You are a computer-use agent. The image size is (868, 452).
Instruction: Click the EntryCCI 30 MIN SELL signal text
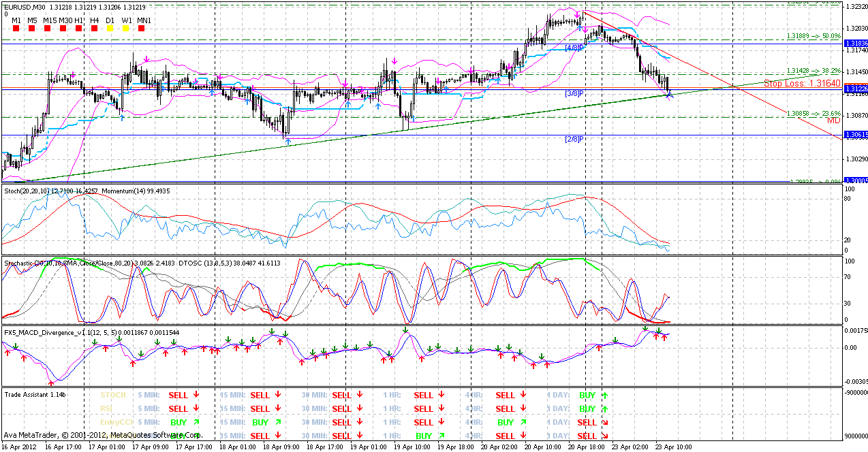tap(341, 423)
